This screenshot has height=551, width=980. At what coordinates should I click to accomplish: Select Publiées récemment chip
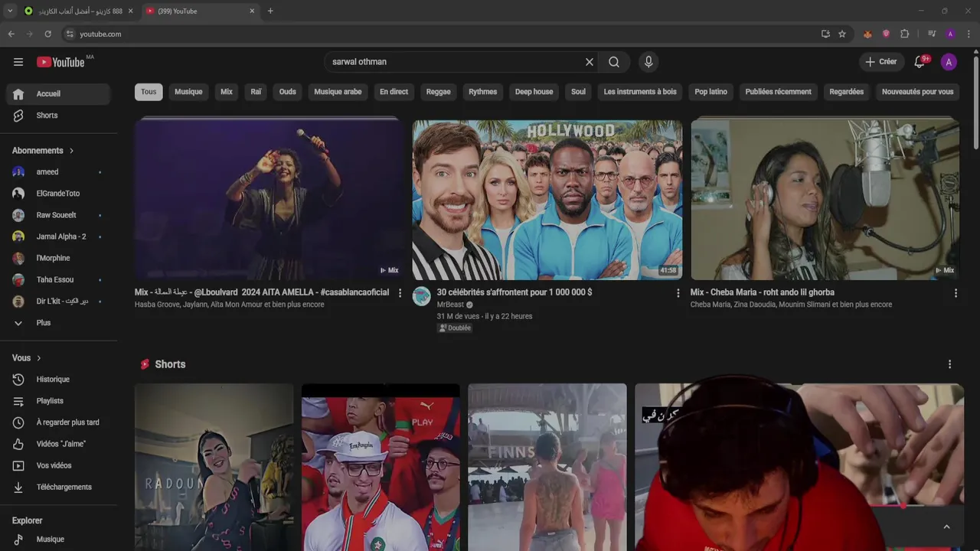[x=779, y=92]
